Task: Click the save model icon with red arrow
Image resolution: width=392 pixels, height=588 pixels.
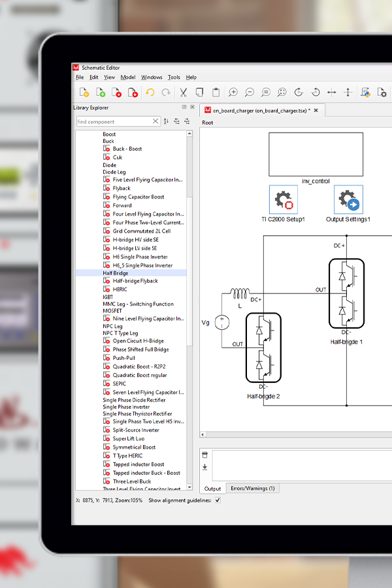Action: coord(133,92)
